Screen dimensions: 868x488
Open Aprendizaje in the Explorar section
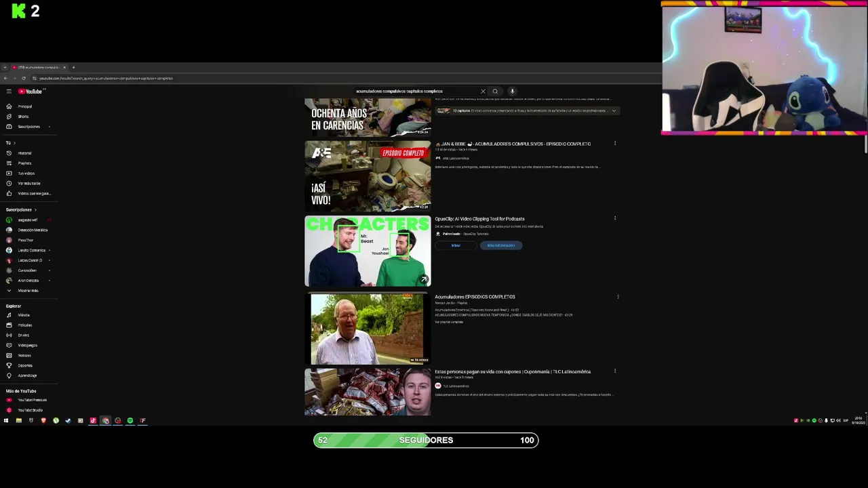[27, 375]
